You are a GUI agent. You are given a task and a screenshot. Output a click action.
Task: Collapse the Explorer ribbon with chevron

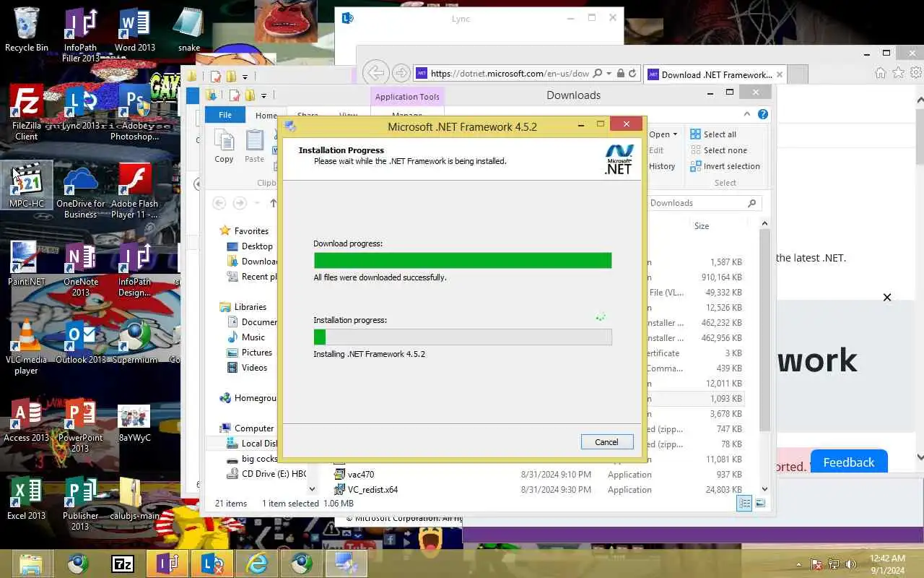pos(747,114)
